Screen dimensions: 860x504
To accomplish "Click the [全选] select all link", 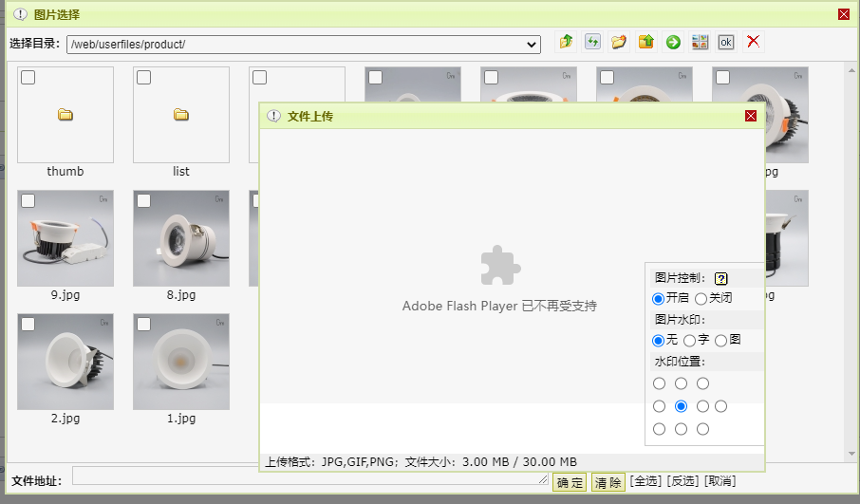I will [645, 482].
